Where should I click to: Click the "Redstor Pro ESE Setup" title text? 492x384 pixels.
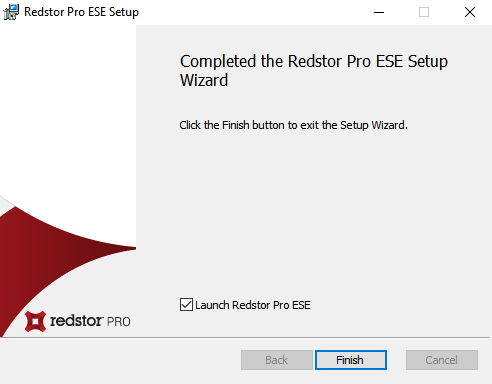click(x=81, y=12)
